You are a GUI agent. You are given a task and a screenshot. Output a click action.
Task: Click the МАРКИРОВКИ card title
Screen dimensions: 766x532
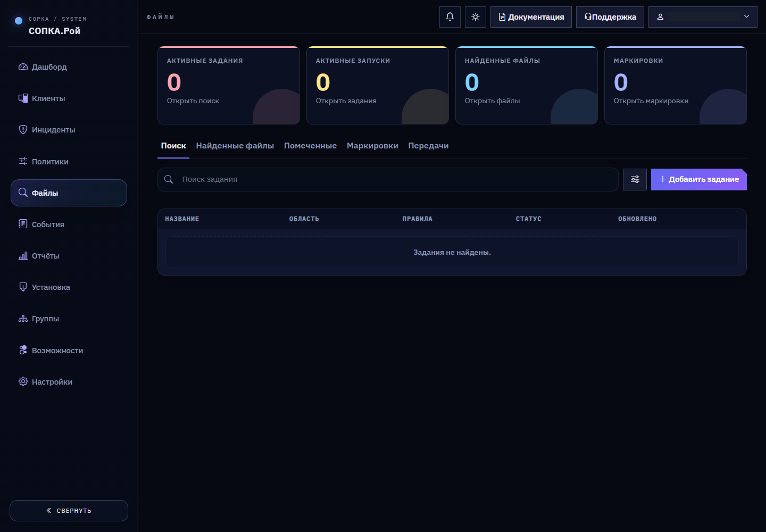pyautogui.click(x=638, y=61)
